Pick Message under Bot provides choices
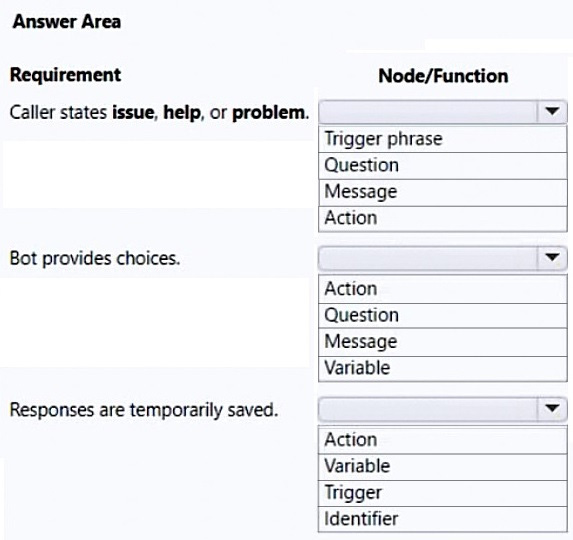The width and height of the screenshot is (573, 540). (443, 342)
